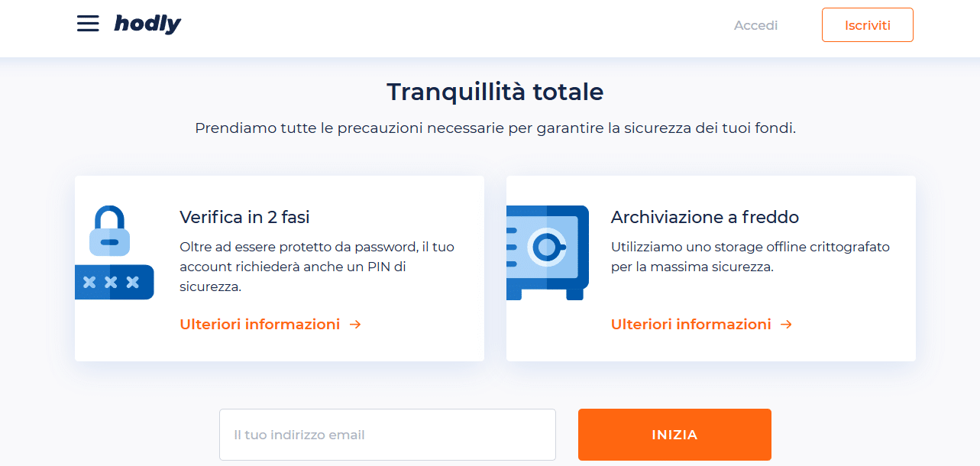Screen dimensions: 980x466
Task: Click arrow next to Archiviazione a freddo link
Action: point(787,325)
